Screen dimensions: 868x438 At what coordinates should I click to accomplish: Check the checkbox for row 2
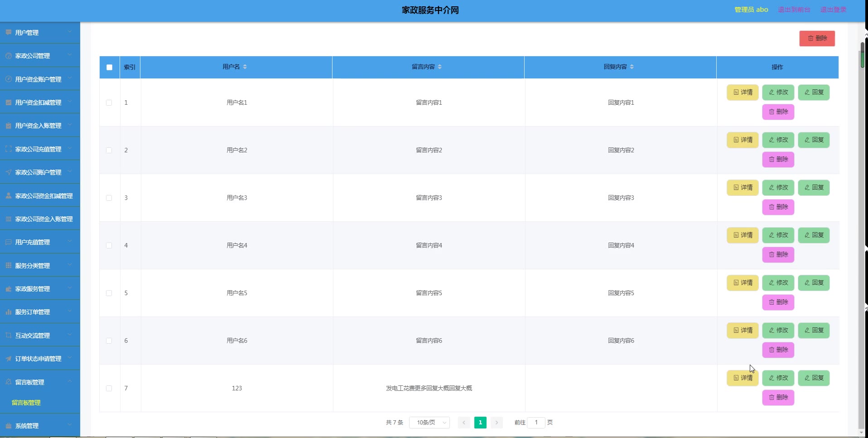(109, 150)
